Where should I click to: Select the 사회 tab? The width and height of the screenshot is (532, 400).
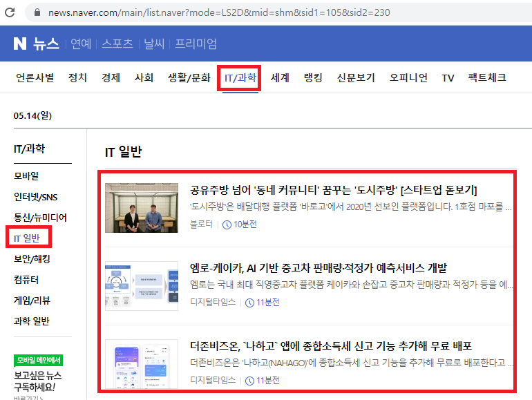click(144, 77)
